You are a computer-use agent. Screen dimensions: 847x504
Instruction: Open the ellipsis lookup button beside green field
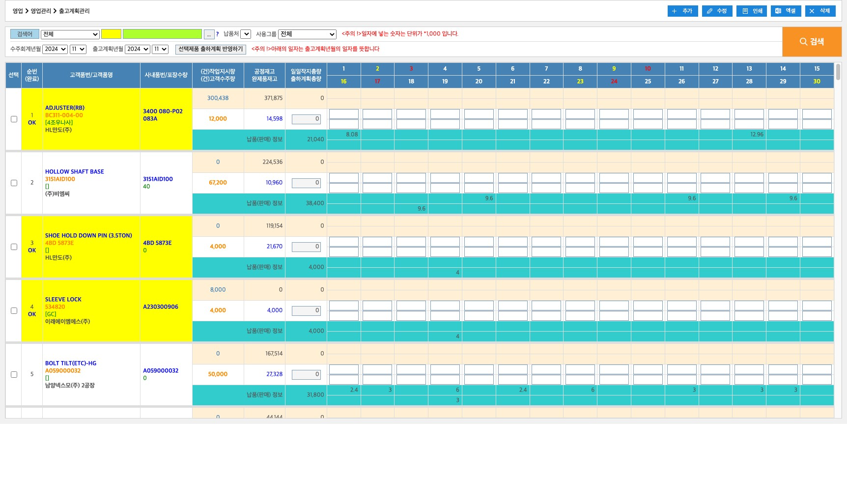tap(209, 34)
